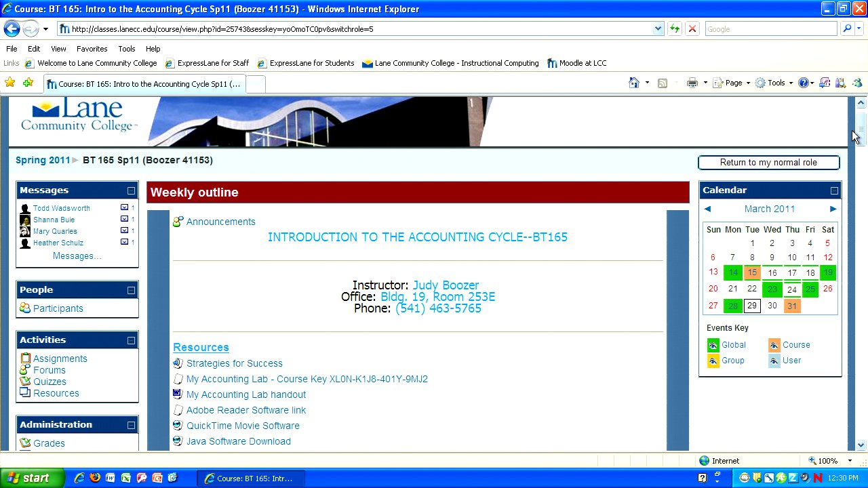868x488 pixels.
Task: Open the address bar dropdown arrow
Action: (x=658, y=28)
